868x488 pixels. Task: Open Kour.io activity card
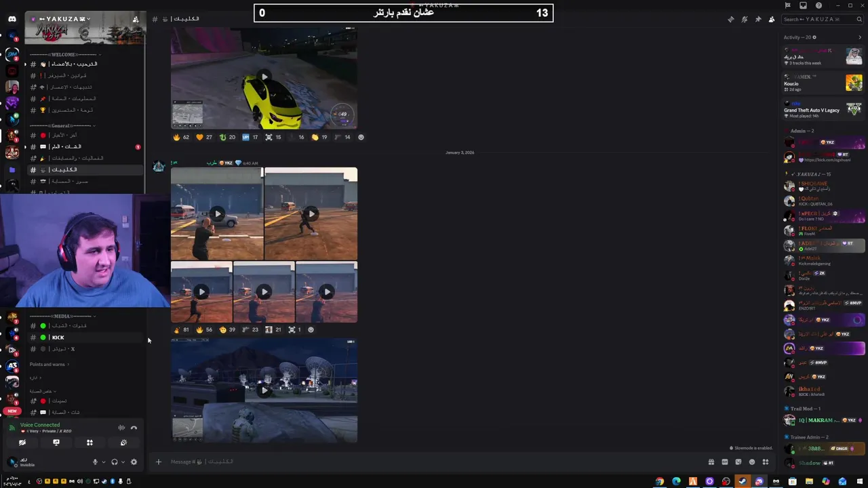(x=823, y=83)
